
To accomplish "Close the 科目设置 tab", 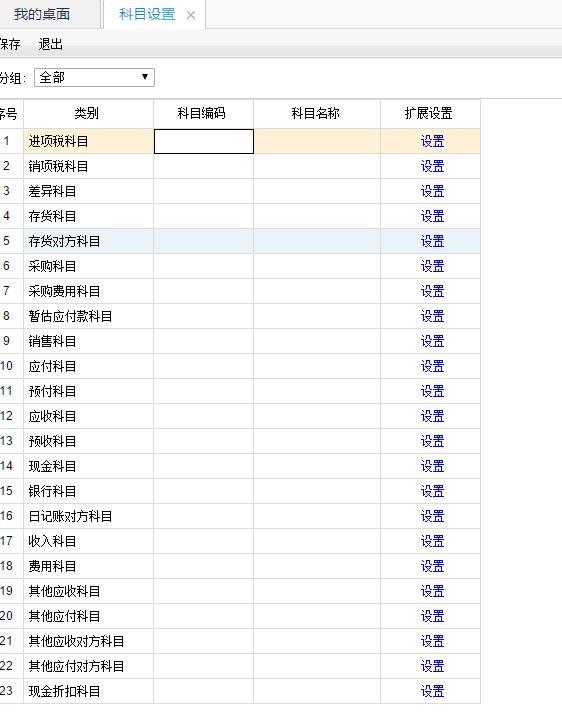I will tap(191, 16).
